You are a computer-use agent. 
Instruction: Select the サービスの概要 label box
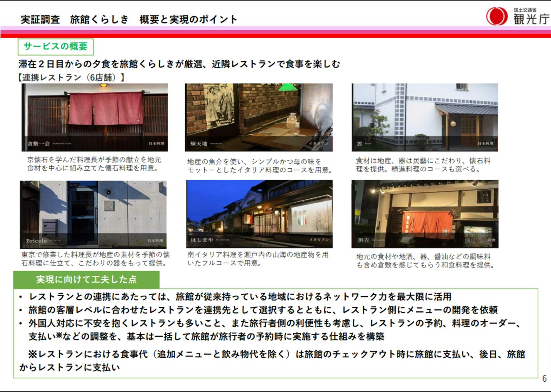click(x=55, y=46)
